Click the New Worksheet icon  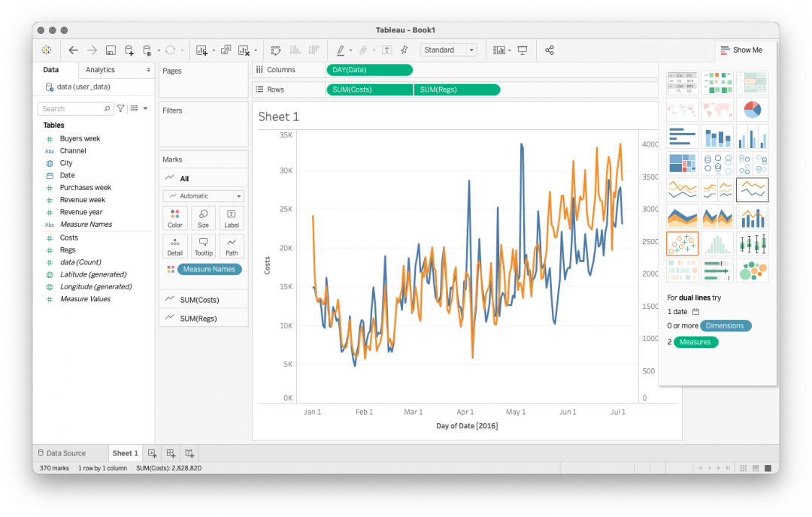152,453
